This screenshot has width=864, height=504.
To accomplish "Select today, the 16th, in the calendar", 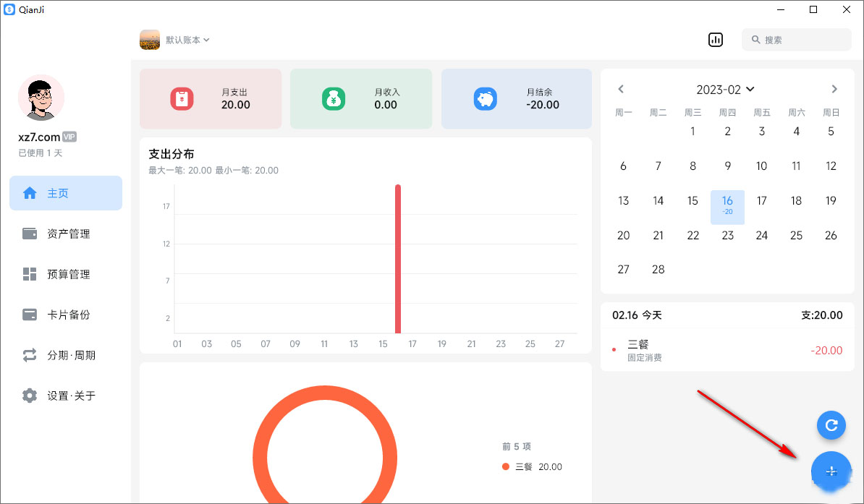I will point(727,207).
